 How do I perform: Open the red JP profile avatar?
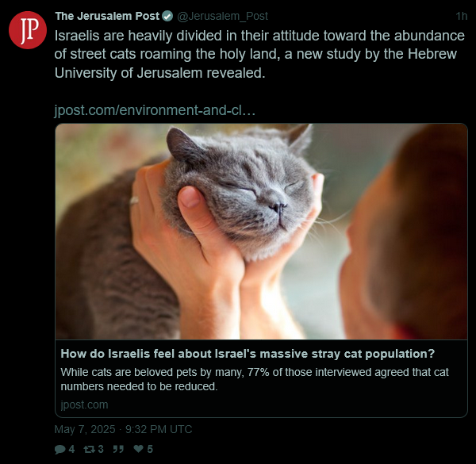click(x=28, y=30)
